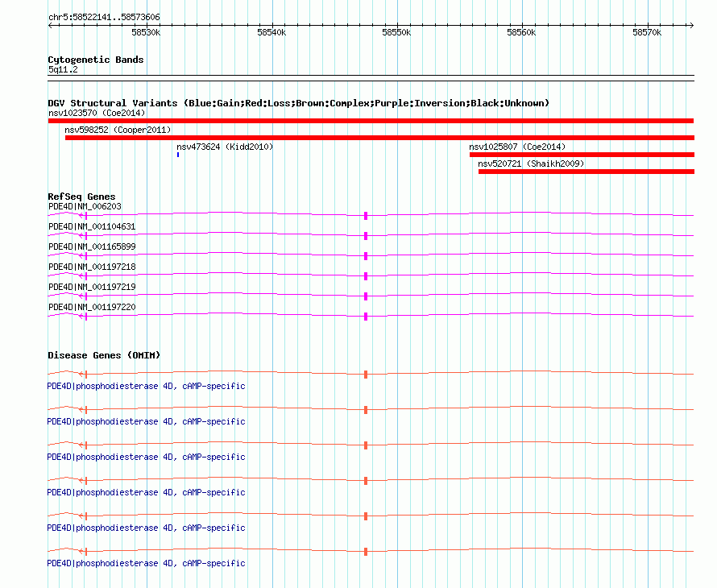Click the strand arrow on the NM_001197220 transcript
This screenshot has height=588, width=717.
coord(81,316)
